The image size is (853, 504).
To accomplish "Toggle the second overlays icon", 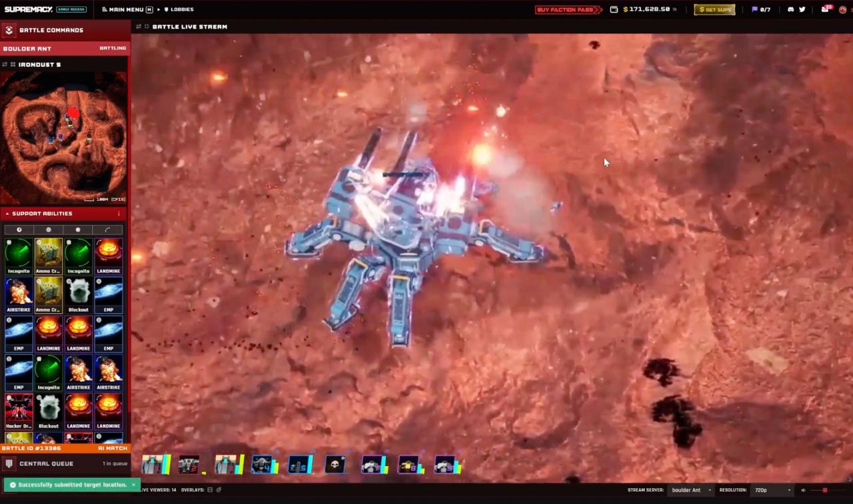I will tap(219, 490).
